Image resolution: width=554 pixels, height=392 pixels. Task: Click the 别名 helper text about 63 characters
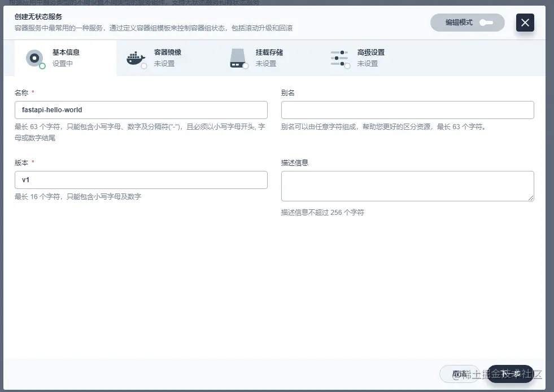(x=384, y=127)
